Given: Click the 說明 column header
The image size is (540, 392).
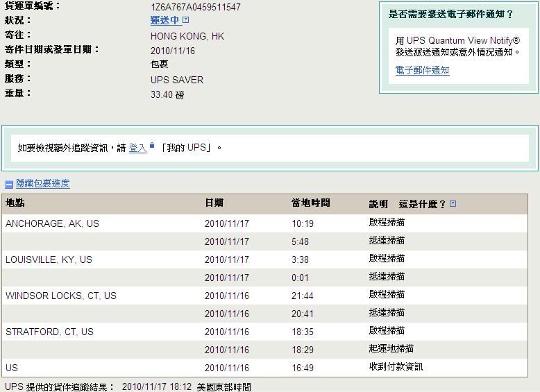Looking at the screenshot, I should click(x=378, y=204).
